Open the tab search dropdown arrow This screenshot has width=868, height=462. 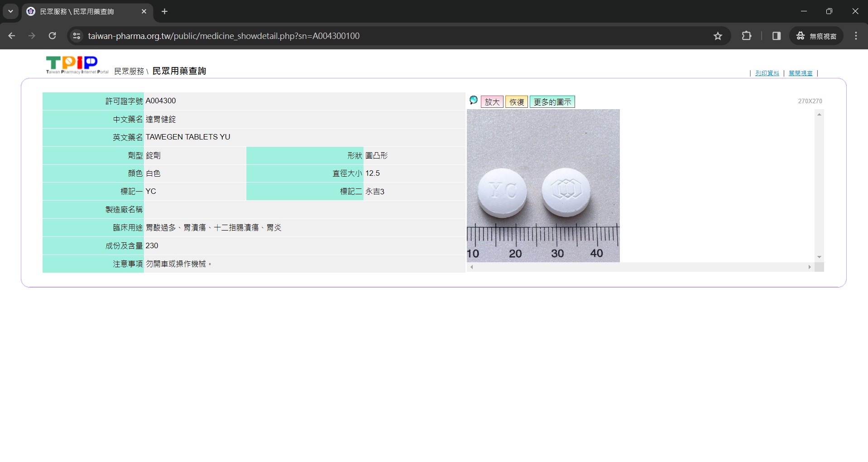(x=10, y=11)
